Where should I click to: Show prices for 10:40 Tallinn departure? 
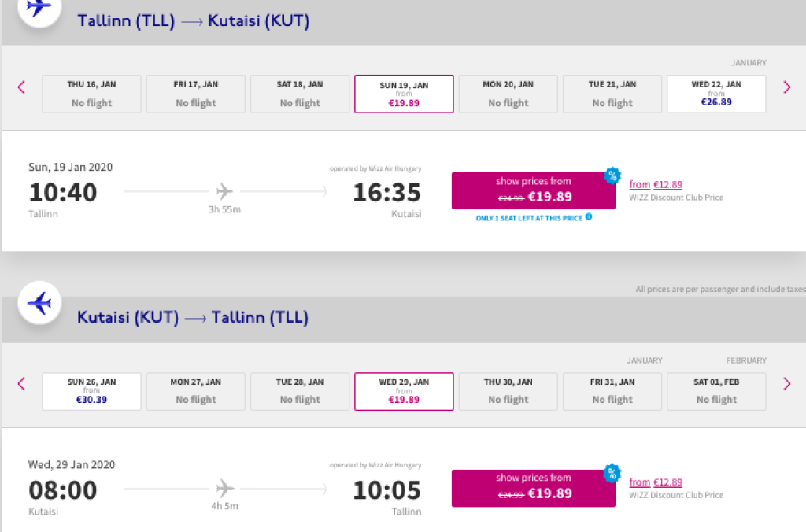coord(533,191)
